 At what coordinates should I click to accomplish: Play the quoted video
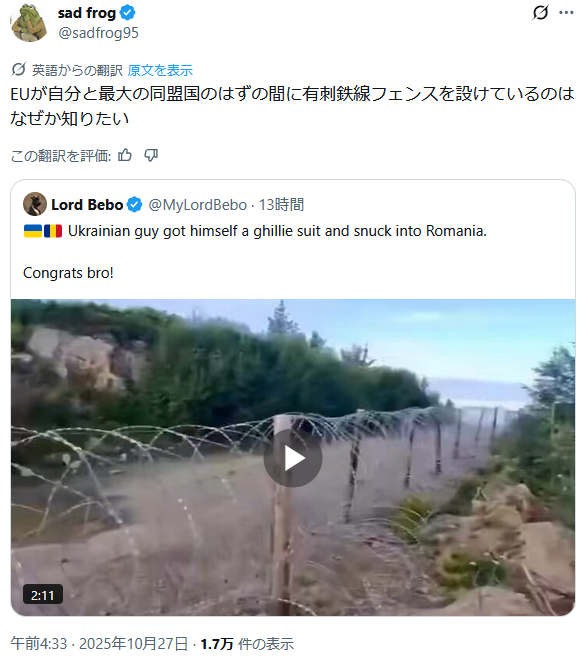tap(293, 458)
